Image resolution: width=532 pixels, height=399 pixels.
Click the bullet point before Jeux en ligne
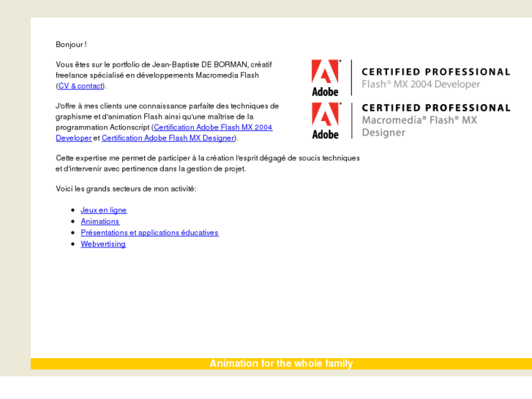click(73, 210)
